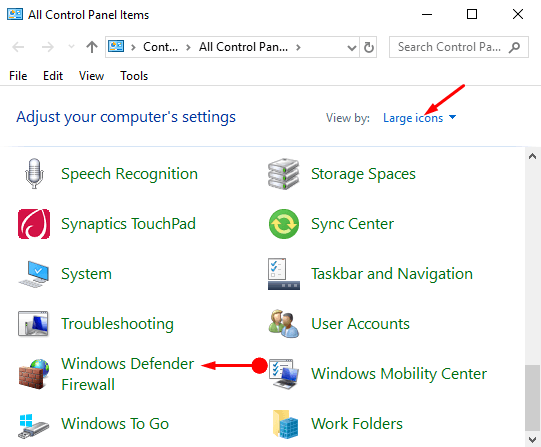This screenshot has height=447, width=541.
Task: Open the Troubleshooting link
Action: 117,324
